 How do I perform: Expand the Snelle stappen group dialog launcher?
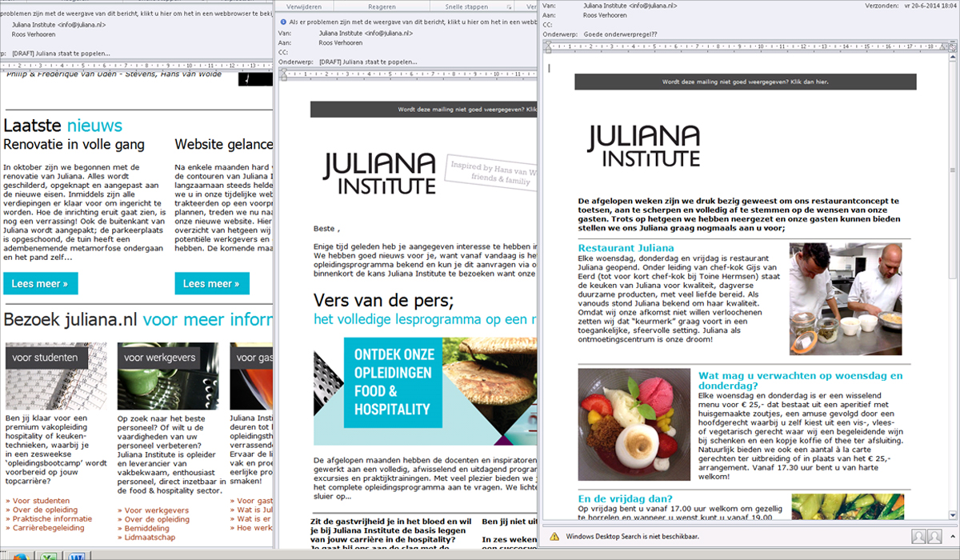click(509, 6)
